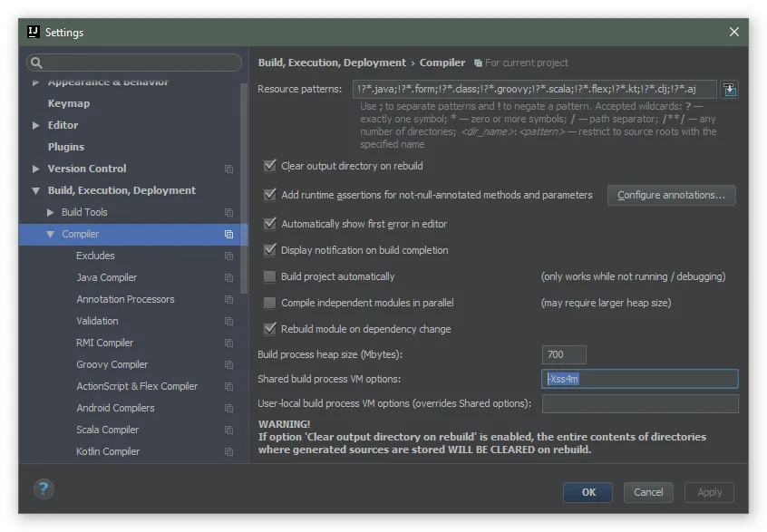Click the project icon beside Version Control
This screenshot has width=767, height=532.
point(228,169)
